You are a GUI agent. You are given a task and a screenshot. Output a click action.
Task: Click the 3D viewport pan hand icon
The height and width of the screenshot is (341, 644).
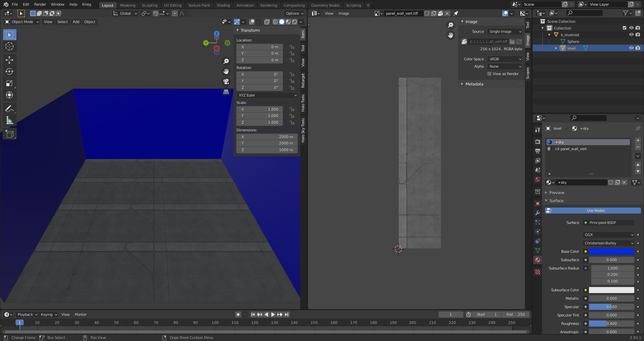pos(226,71)
